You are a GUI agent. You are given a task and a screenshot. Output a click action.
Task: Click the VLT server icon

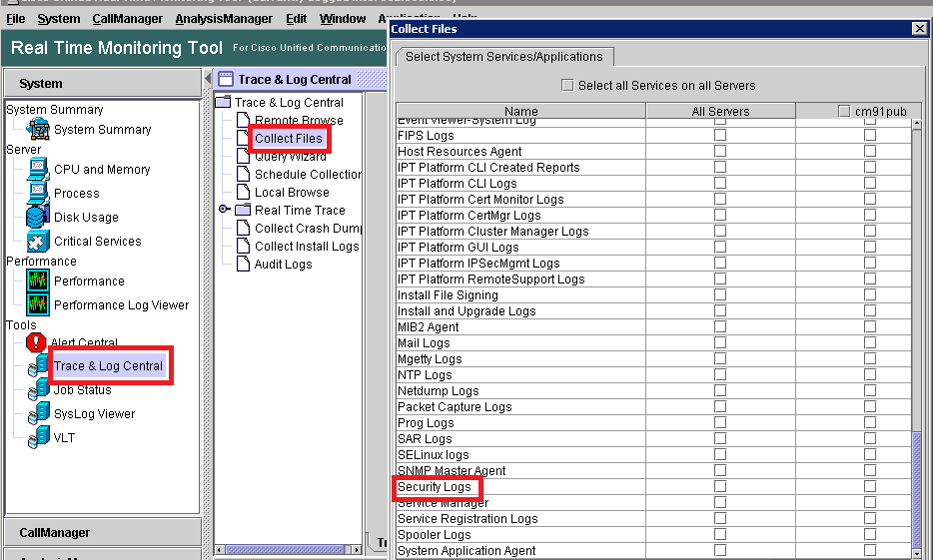[39, 437]
